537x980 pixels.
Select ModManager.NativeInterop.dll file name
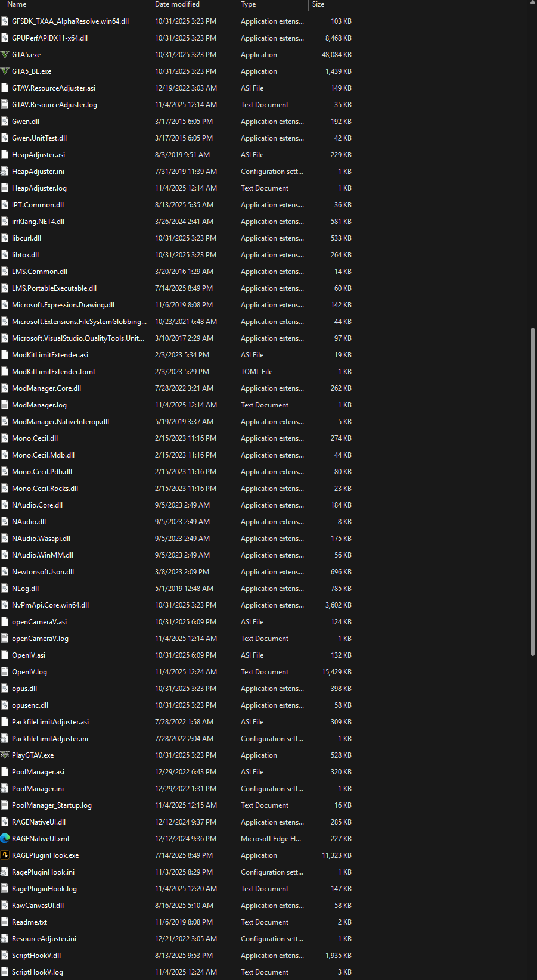click(x=61, y=422)
